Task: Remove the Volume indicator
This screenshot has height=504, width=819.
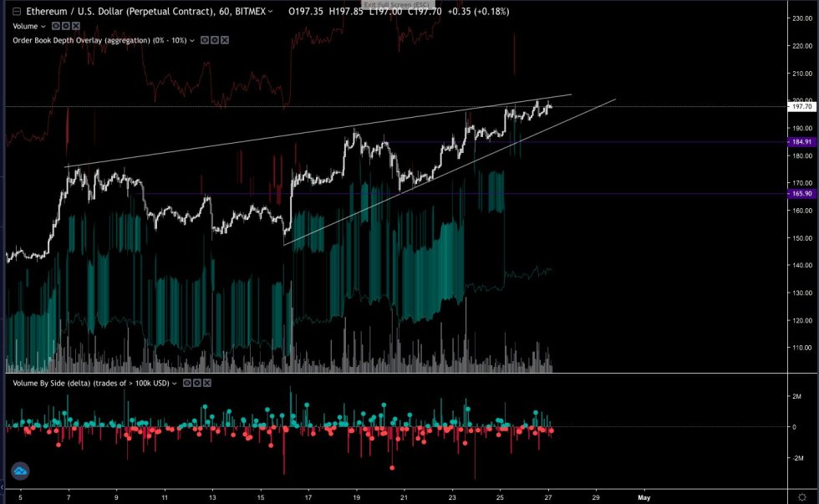Action: [x=74, y=27]
